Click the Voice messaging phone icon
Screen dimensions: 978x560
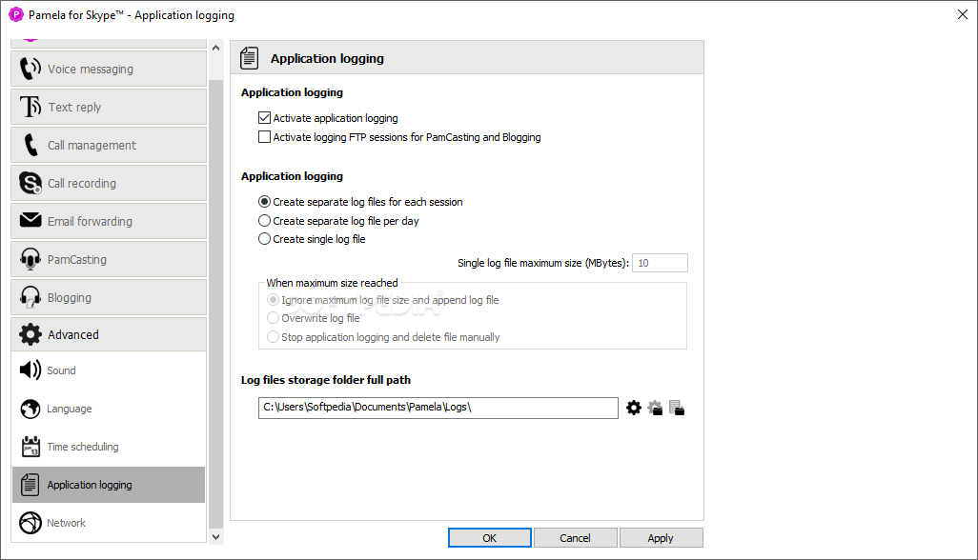point(30,70)
